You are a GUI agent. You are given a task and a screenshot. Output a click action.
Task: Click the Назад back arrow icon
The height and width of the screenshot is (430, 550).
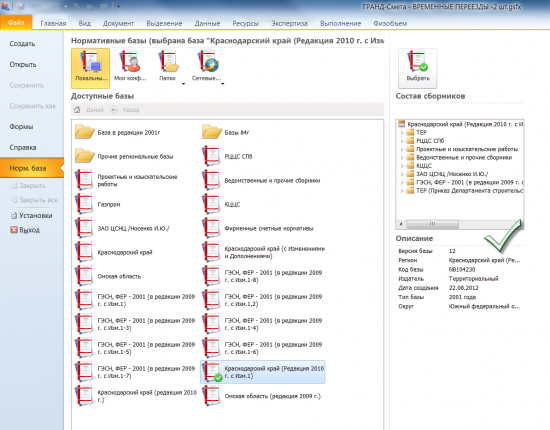point(114,110)
